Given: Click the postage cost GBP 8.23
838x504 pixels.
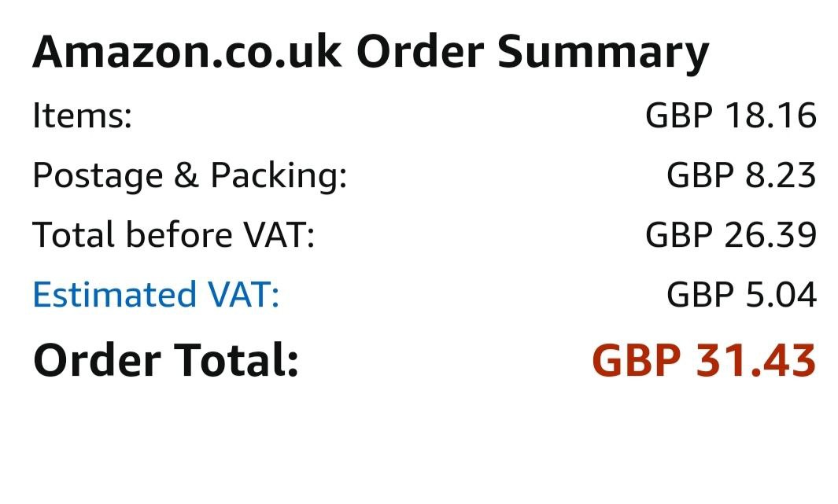Looking at the screenshot, I should 740,176.
